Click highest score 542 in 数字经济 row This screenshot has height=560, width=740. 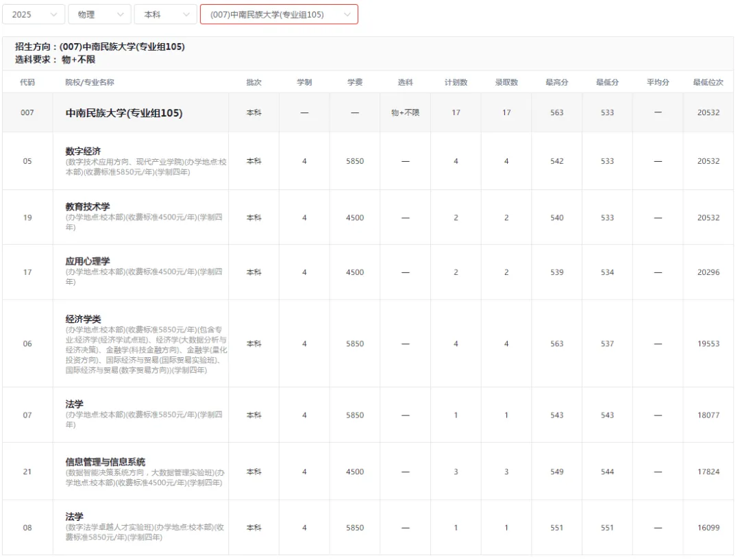[557, 161]
